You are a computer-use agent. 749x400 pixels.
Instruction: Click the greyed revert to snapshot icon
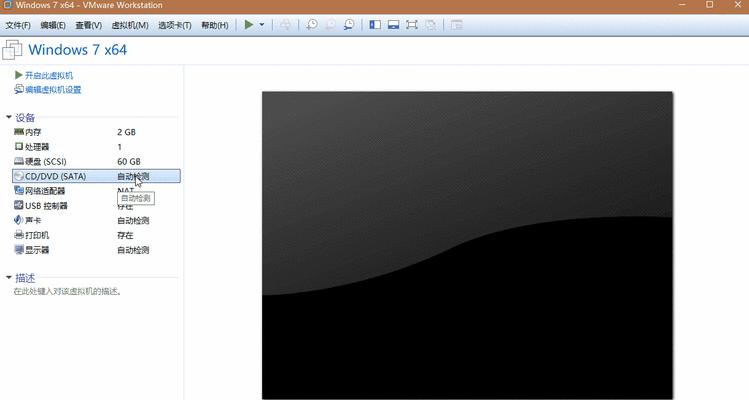331,24
